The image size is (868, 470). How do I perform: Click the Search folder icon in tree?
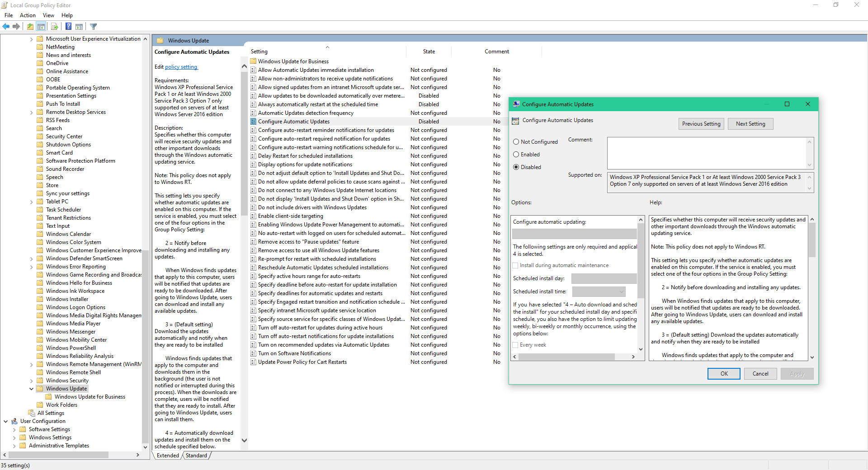[x=40, y=128]
